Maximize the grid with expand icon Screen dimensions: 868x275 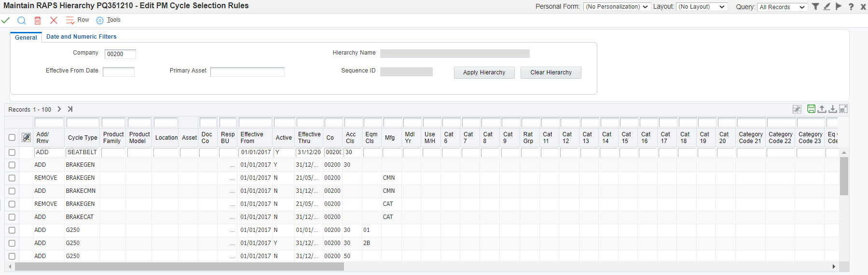(843, 109)
